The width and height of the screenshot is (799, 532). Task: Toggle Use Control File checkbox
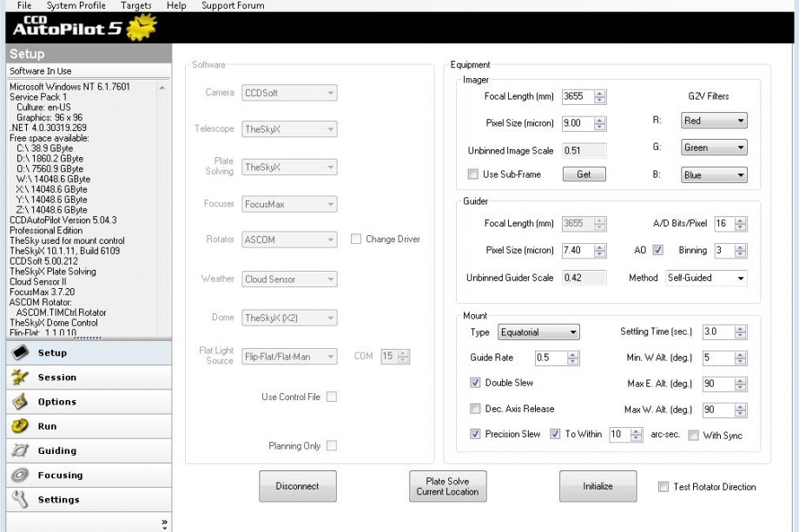331,397
